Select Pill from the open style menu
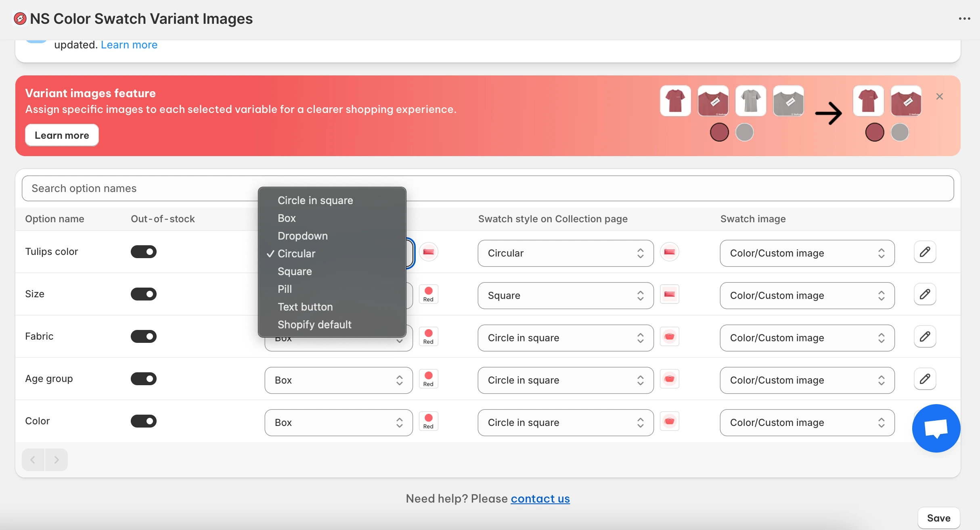Screen dimensions: 980x530 coord(285,289)
